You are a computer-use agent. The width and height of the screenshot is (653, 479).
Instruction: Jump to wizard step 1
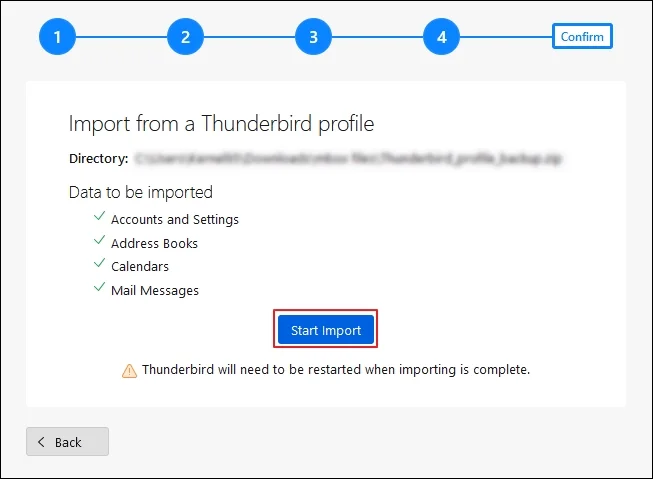click(57, 37)
